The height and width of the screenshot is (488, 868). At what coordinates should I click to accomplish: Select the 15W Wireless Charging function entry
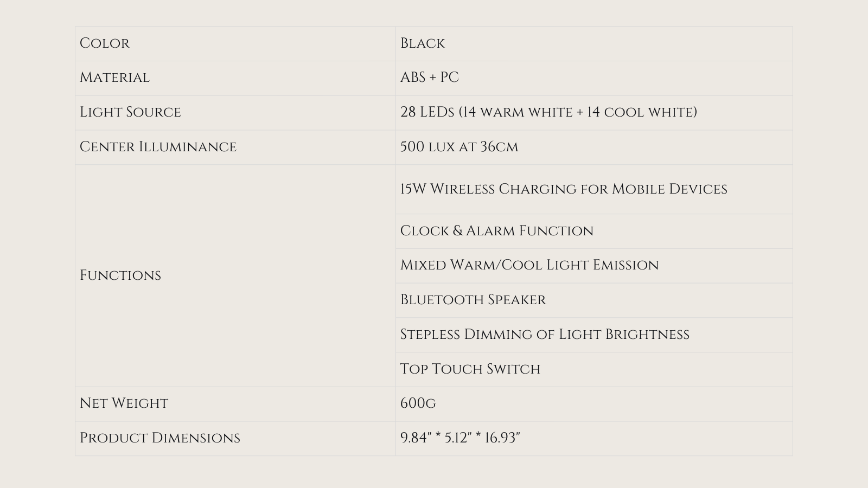click(x=563, y=189)
